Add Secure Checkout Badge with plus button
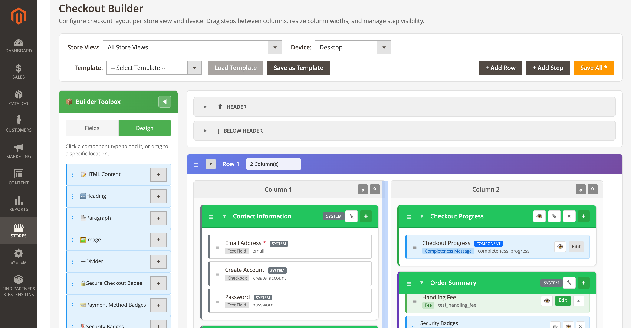 point(158,283)
